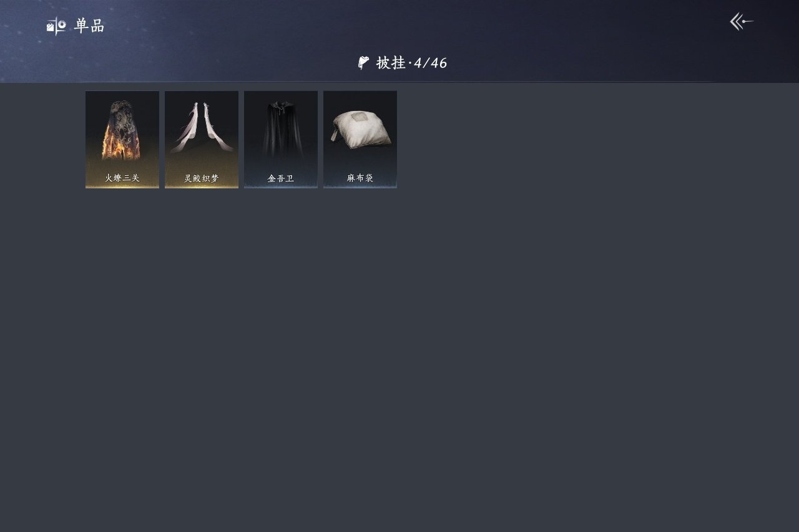The height and width of the screenshot is (532, 799).
Task: Choose the 麻布袋 cape card
Action: (x=360, y=140)
